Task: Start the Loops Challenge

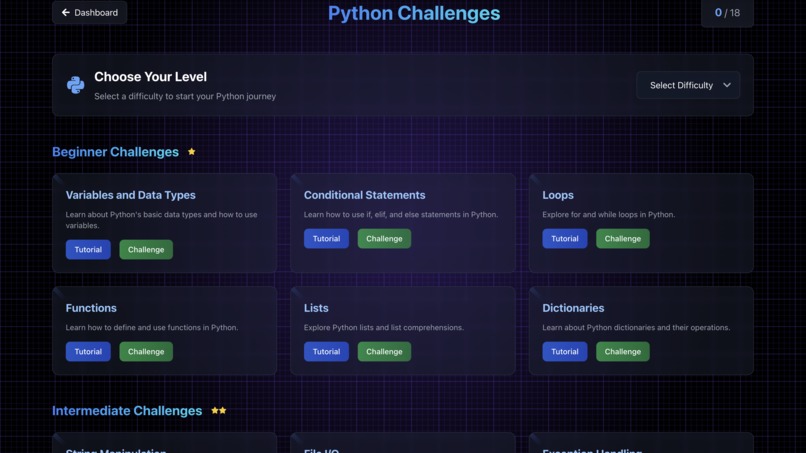Action: 623,239
